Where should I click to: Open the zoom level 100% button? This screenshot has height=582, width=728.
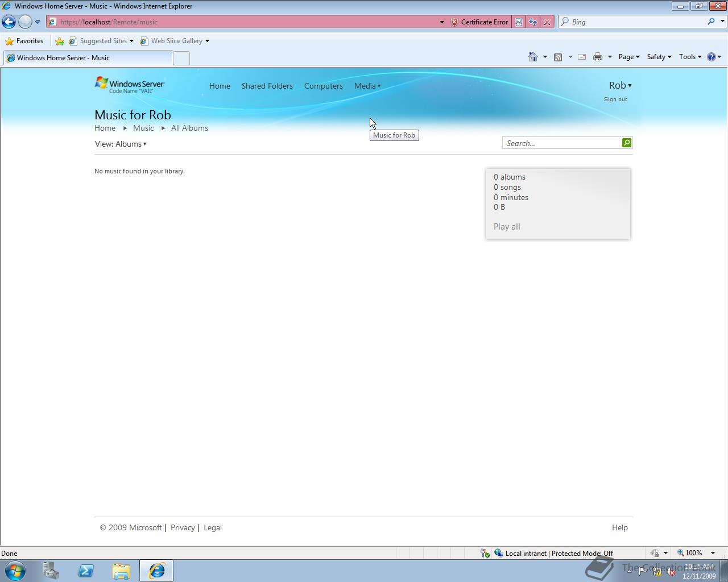coord(689,553)
